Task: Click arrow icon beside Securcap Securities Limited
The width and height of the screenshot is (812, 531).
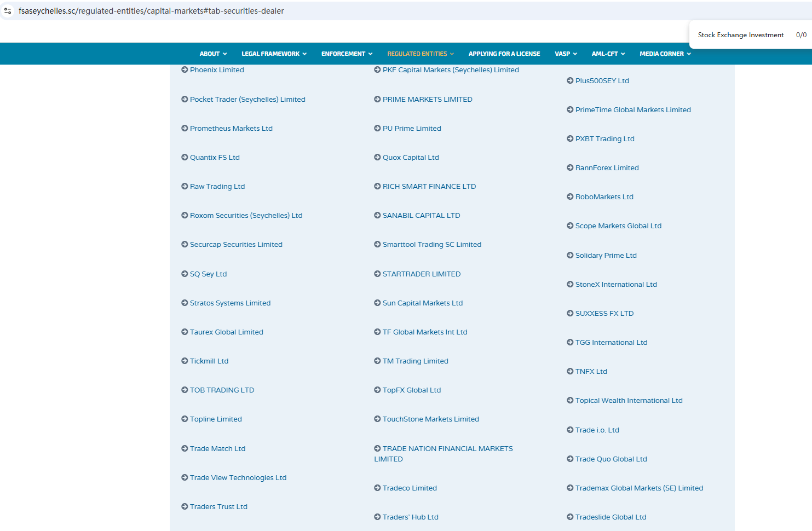Action: click(185, 244)
